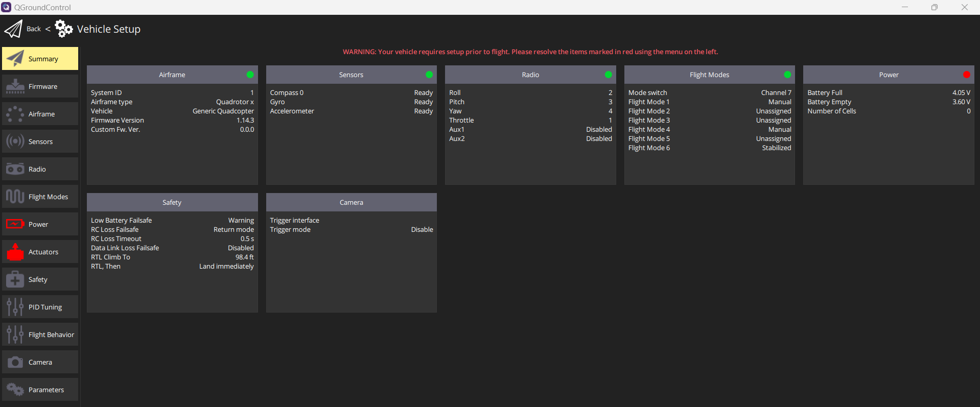Click the Radio controller icon in sidebar

coord(15,169)
